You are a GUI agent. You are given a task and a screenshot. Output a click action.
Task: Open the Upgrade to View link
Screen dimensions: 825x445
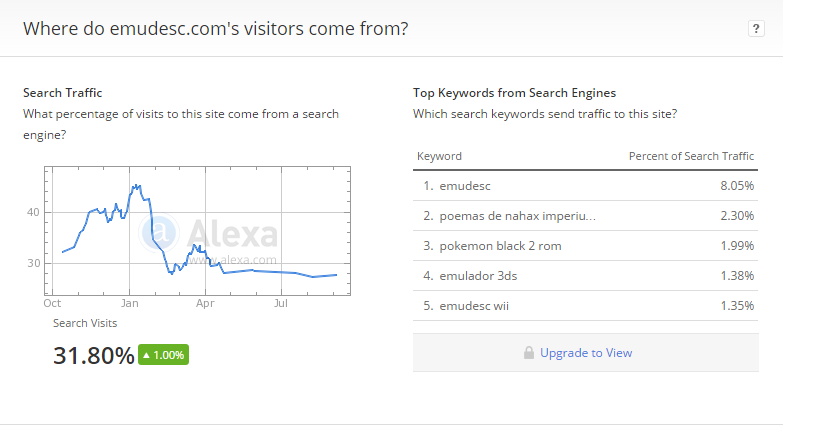click(586, 352)
